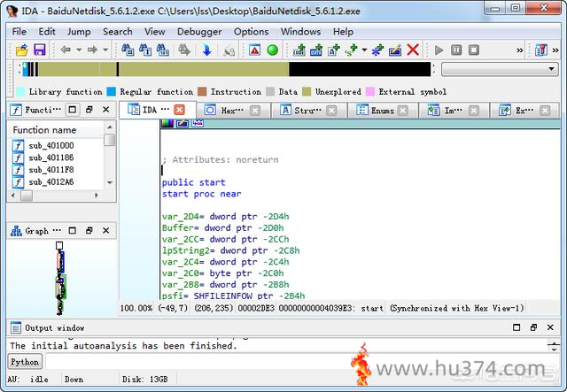The height and width of the screenshot is (392, 567).
Task: Save the database with the floppy icon
Action: pos(39,50)
